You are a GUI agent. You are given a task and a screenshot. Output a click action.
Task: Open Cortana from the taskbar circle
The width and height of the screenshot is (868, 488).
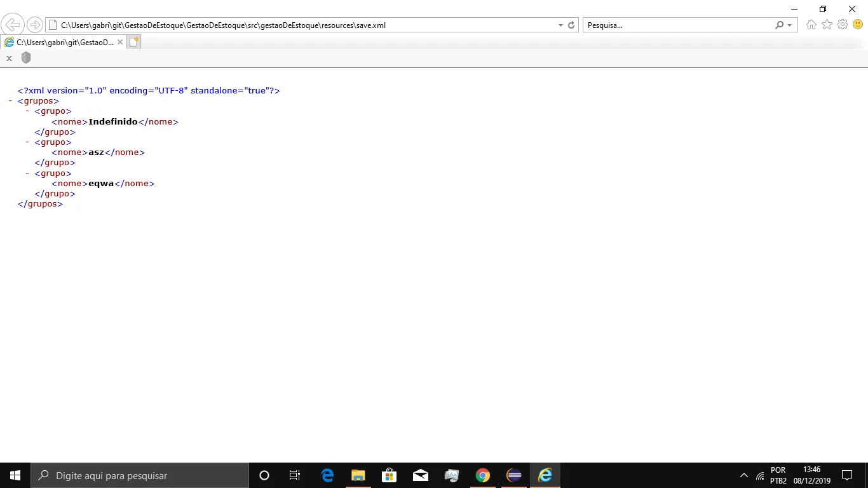pos(264,475)
